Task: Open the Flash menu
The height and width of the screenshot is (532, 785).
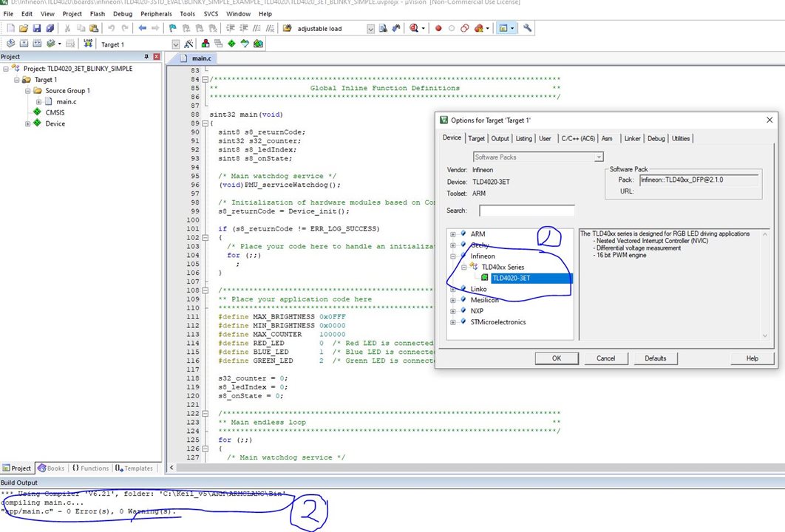Action: [x=97, y=13]
